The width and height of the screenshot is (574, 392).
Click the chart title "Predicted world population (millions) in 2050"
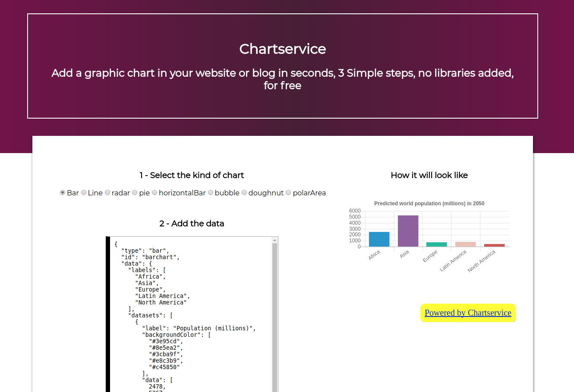click(x=429, y=204)
